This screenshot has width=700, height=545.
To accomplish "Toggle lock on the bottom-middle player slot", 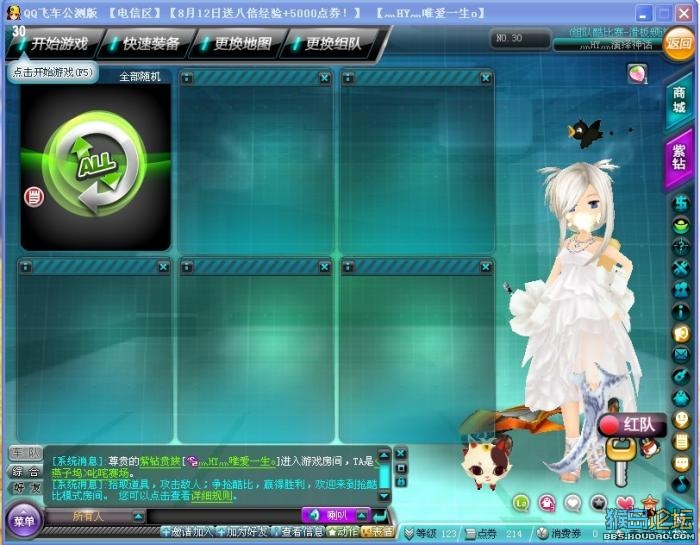I will click(x=187, y=267).
